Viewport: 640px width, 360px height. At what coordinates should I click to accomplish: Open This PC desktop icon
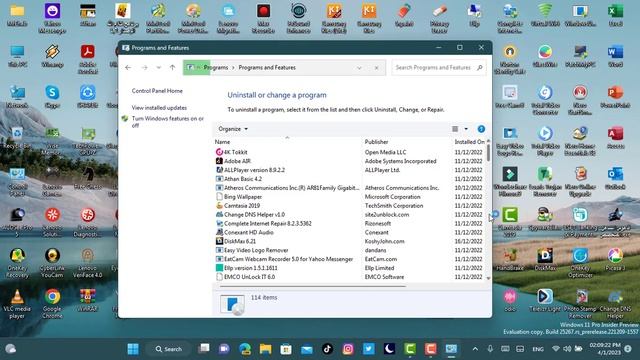point(17,56)
